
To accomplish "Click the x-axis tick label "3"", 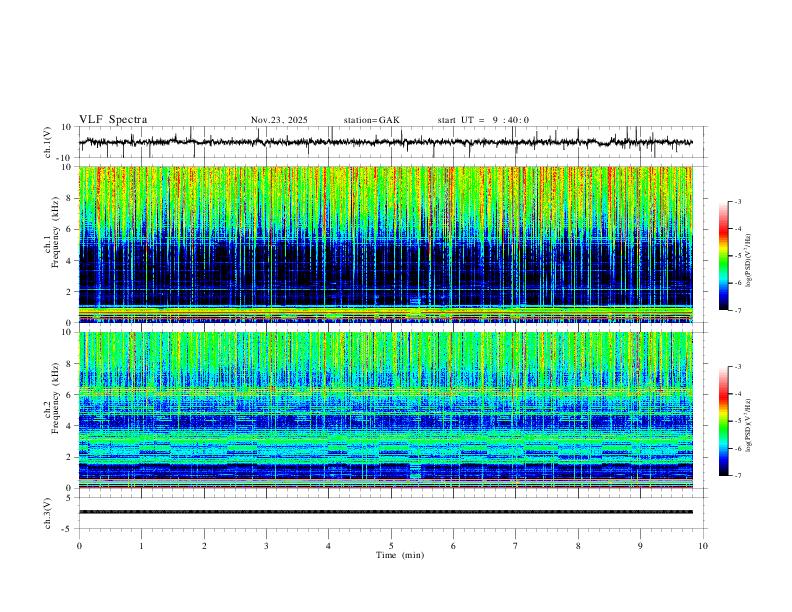I will [266, 546].
